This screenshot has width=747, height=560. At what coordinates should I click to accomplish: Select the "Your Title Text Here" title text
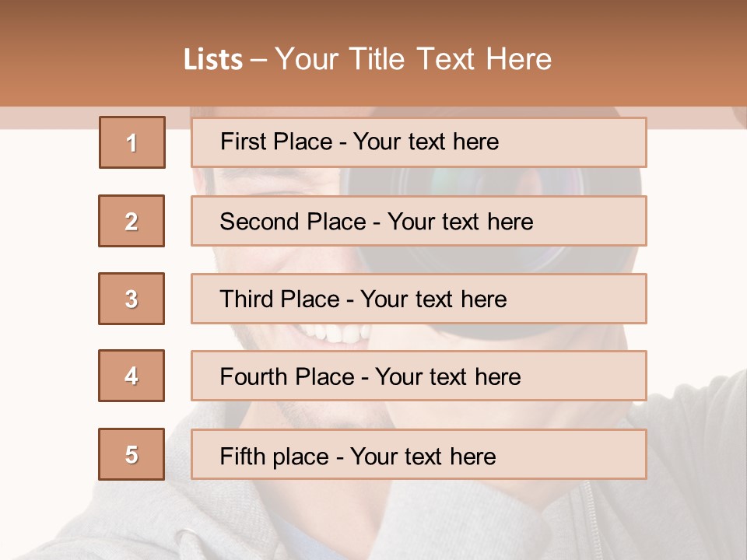click(413, 59)
